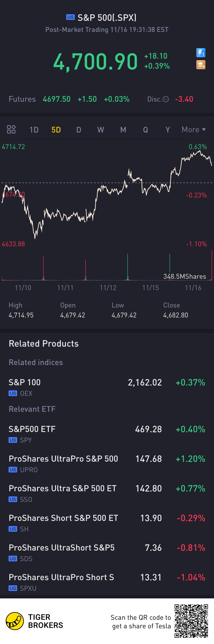
Task: Switch chart to 1D timeframe
Action: (x=34, y=130)
